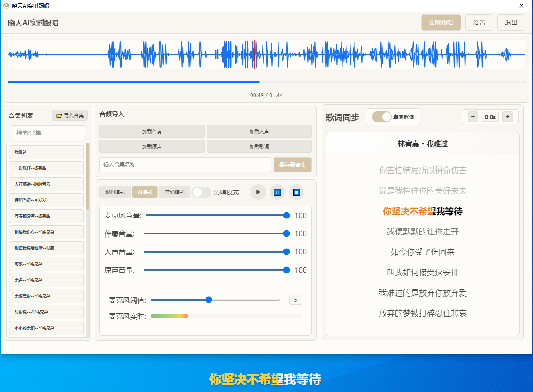Open the 设置 settings page
The height and width of the screenshot is (392, 533).
tap(479, 23)
